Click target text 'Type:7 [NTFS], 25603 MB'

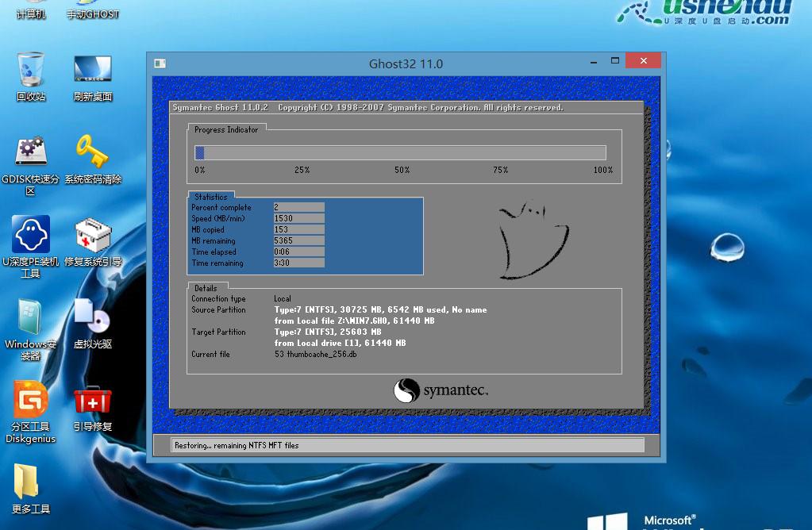pyautogui.click(x=327, y=332)
